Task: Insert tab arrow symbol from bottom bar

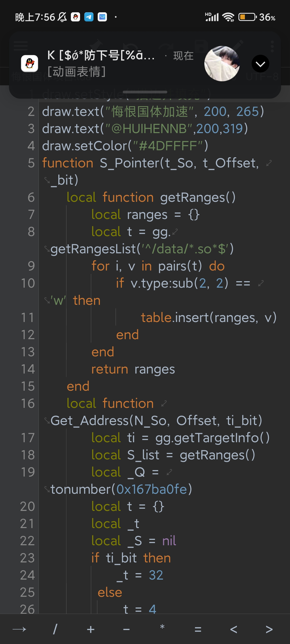Action: (x=19, y=629)
